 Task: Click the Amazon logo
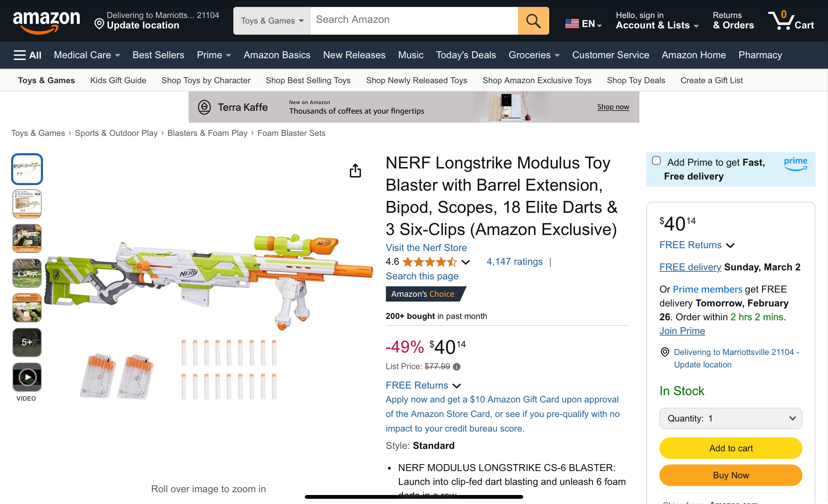[x=46, y=20]
